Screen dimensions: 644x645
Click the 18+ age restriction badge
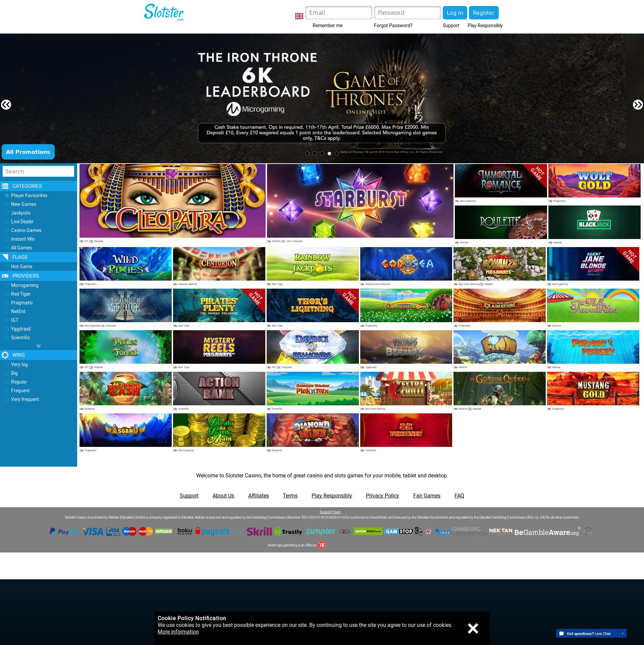321,545
